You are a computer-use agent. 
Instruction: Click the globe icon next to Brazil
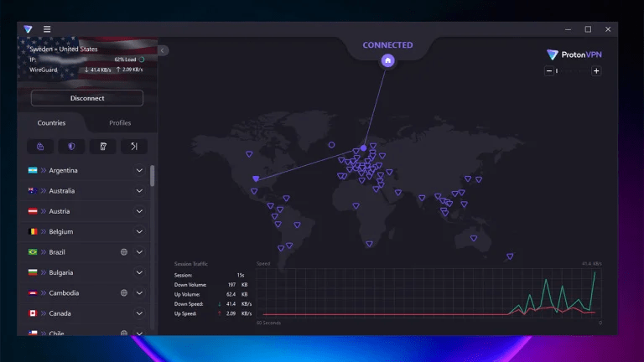[124, 252]
